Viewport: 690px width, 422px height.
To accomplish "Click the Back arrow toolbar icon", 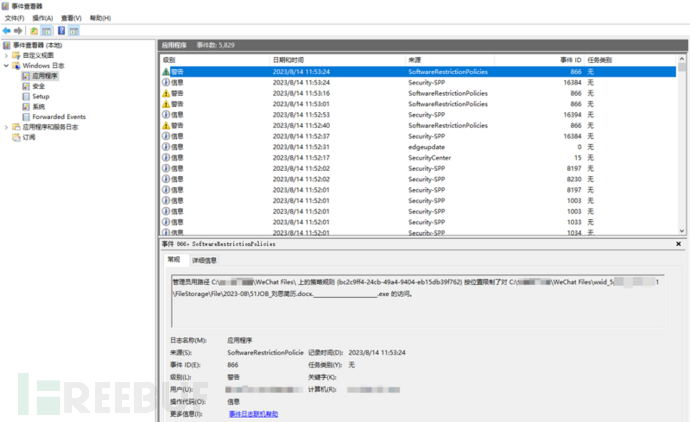I will pyautogui.click(x=8, y=30).
